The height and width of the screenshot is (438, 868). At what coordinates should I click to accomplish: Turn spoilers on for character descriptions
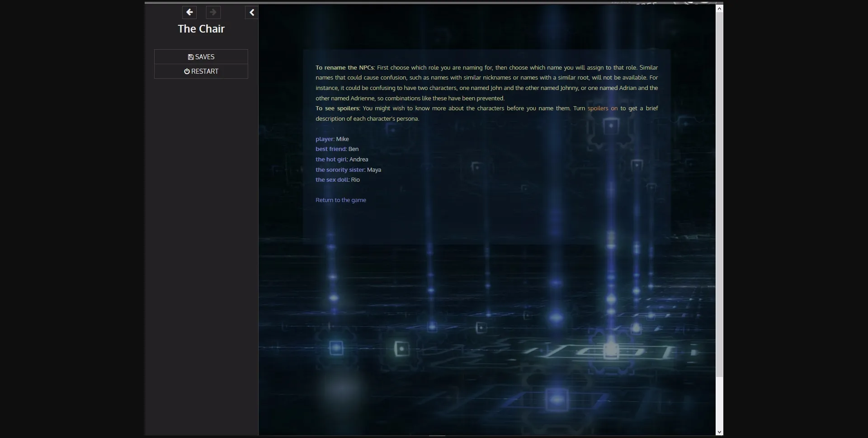pyautogui.click(x=602, y=108)
